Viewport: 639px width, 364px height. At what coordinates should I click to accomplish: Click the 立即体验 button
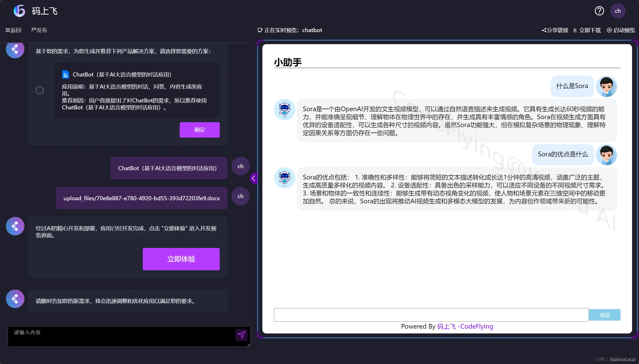click(x=181, y=259)
